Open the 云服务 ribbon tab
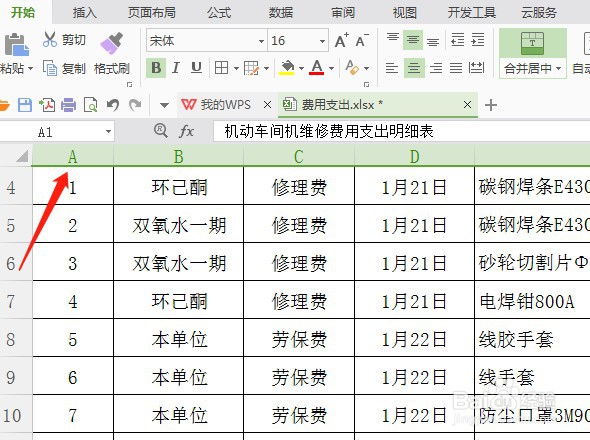Screen dimensions: 590x440 [x=539, y=13]
